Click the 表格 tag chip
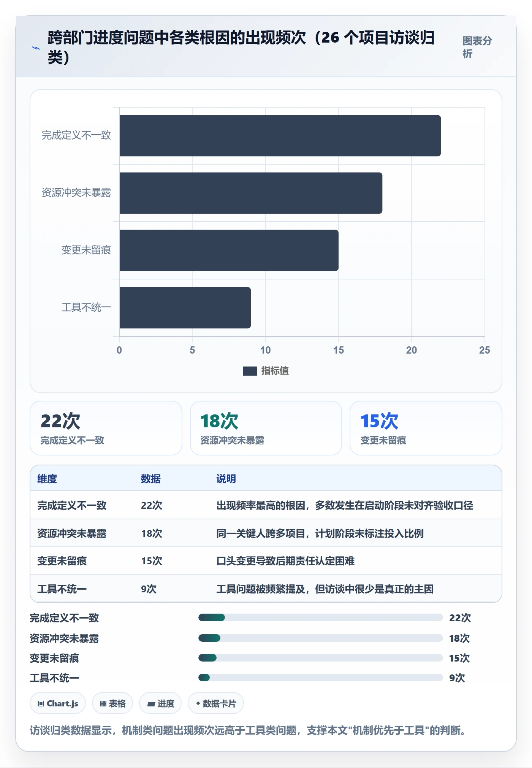This screenshot has height=768, width=532. 112,703
